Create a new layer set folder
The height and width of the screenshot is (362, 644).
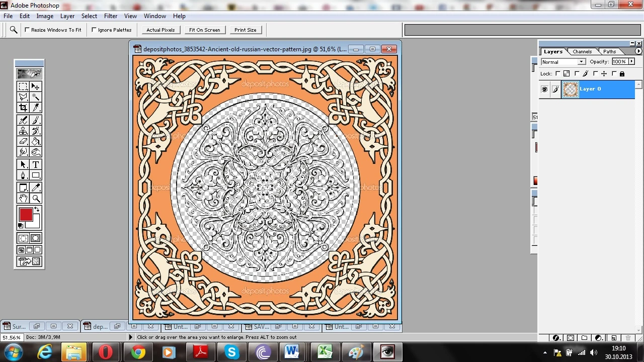coord(585,338)
